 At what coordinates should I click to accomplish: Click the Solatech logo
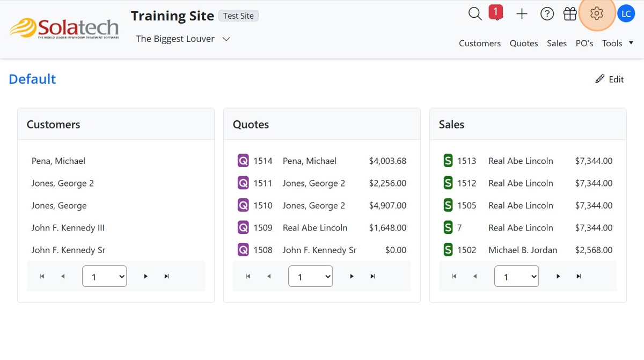(64, 28)
